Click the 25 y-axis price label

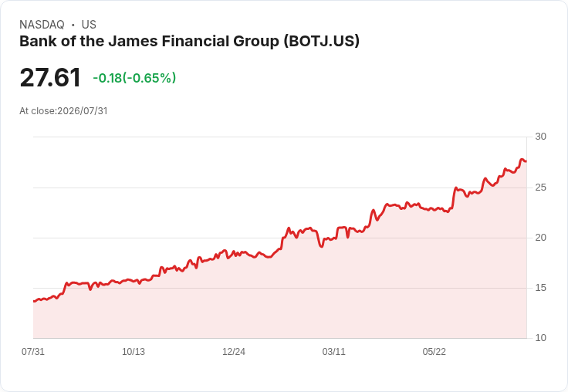pos(540,188)
